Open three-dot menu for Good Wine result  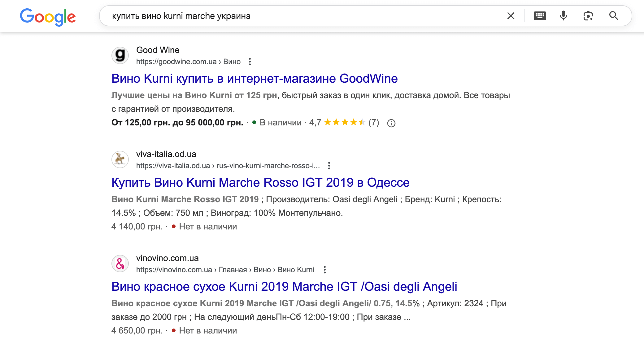[x=250, y=62]
